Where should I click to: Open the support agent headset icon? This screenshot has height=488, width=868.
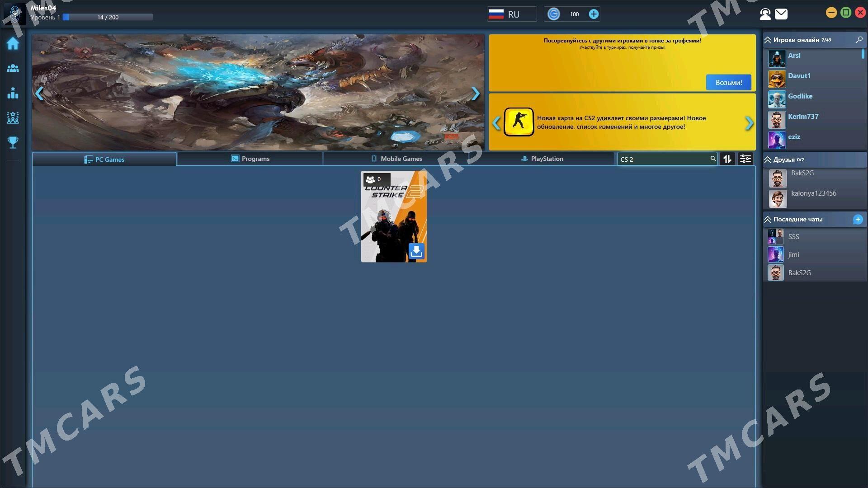[765, 14]
